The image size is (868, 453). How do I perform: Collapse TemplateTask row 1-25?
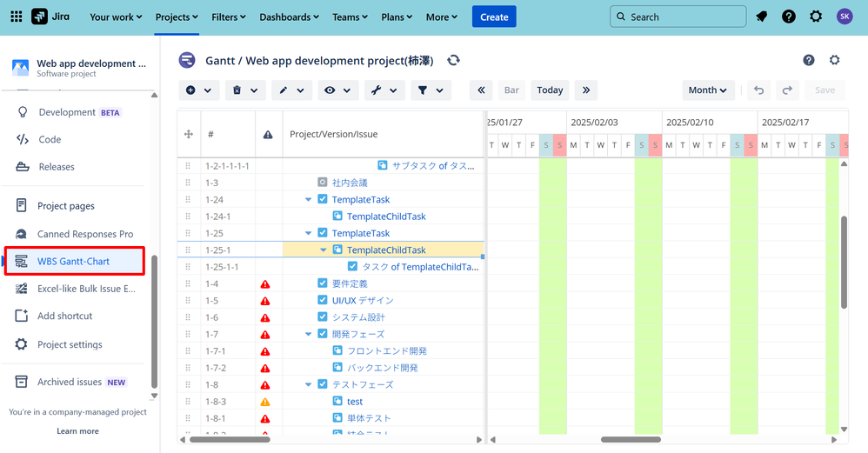point(309,233)
